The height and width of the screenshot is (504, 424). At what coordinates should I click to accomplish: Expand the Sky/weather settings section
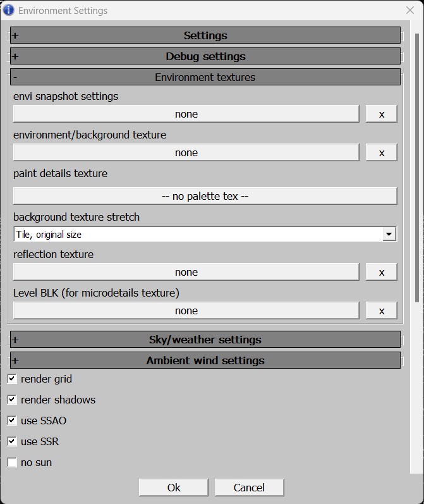point(205,340)
